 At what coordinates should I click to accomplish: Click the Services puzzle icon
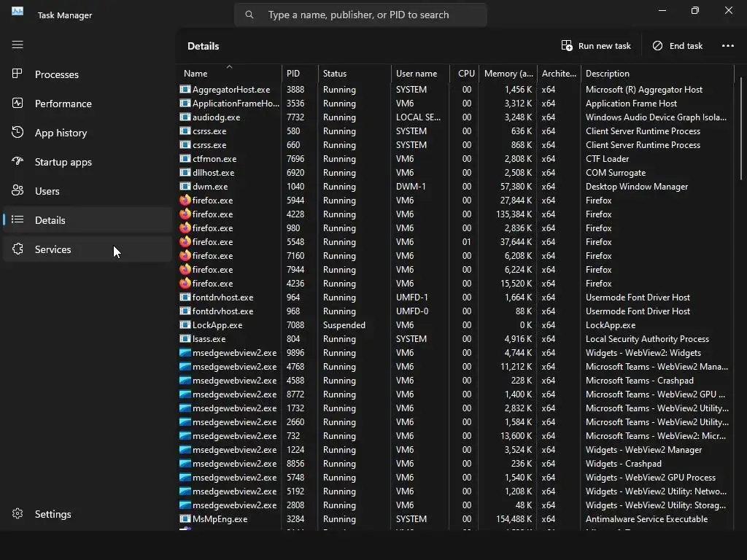[x=18, y=249]
